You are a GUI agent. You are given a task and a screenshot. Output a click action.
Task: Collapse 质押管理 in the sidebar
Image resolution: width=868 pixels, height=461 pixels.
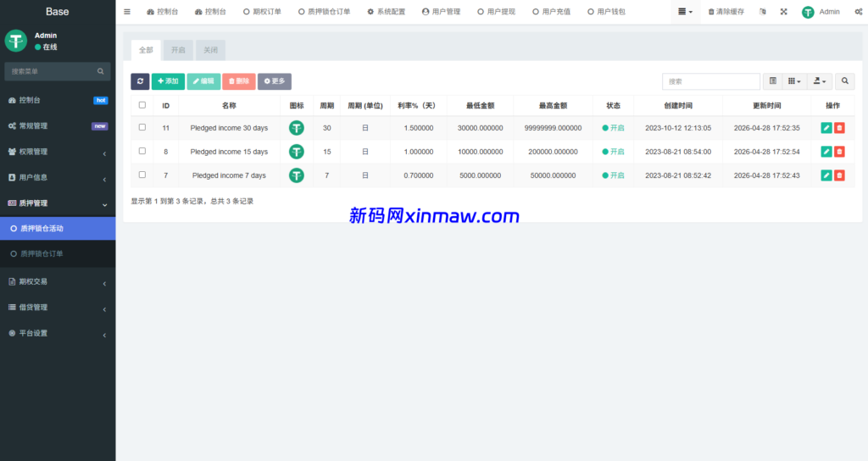pyautogui.click(x=58, y=203)
